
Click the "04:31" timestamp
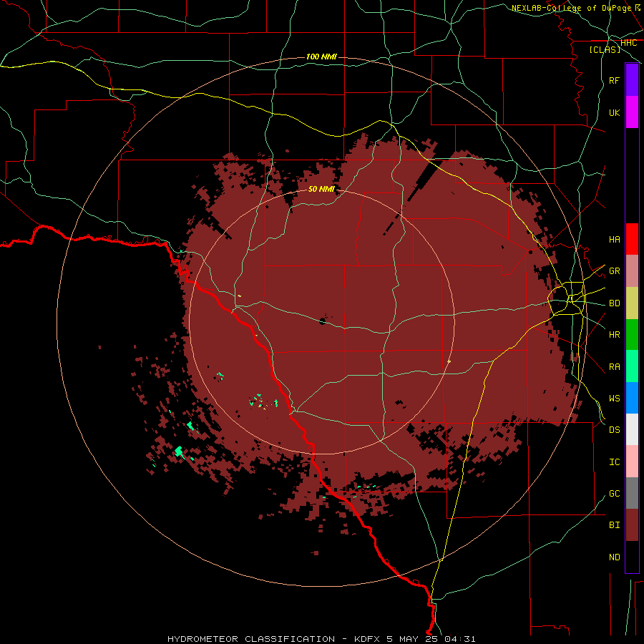[x=459, y=639]
